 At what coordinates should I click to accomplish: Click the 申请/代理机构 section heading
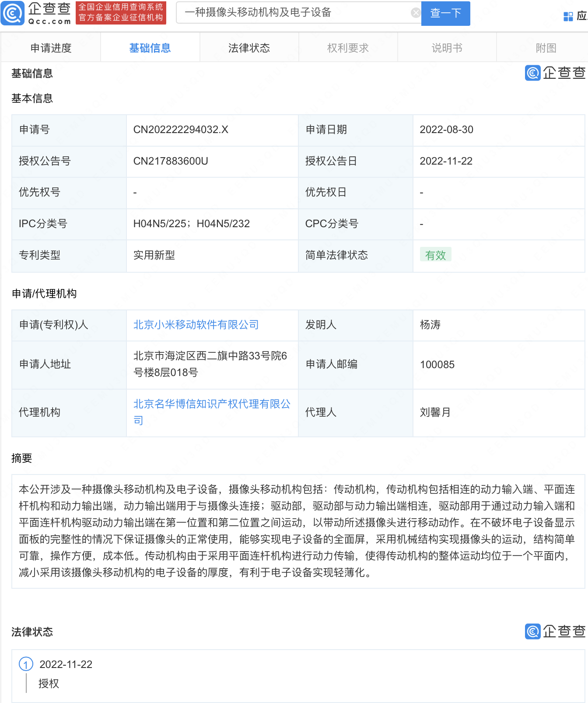[44, 294]
